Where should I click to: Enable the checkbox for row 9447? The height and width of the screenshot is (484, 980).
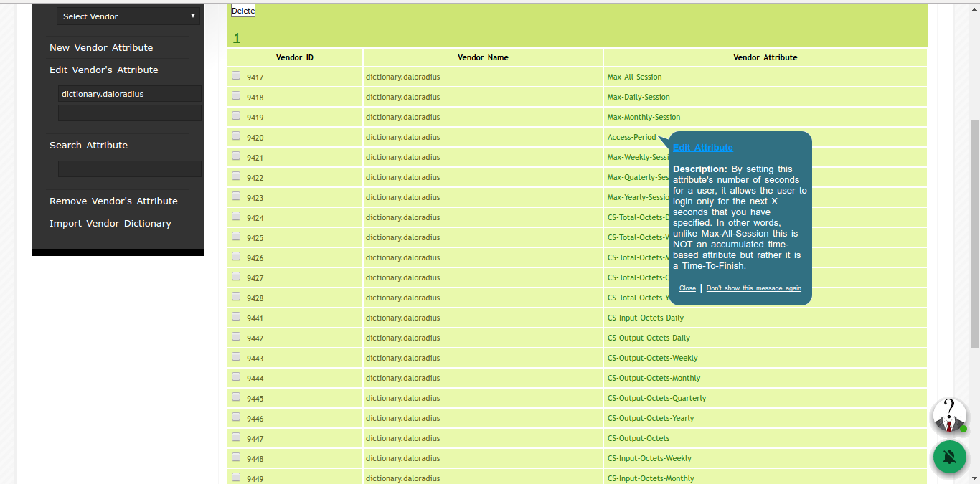[236, 437]
